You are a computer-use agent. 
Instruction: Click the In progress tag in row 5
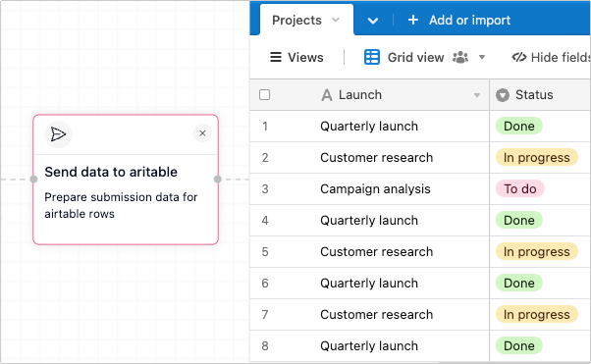(537, 252)
